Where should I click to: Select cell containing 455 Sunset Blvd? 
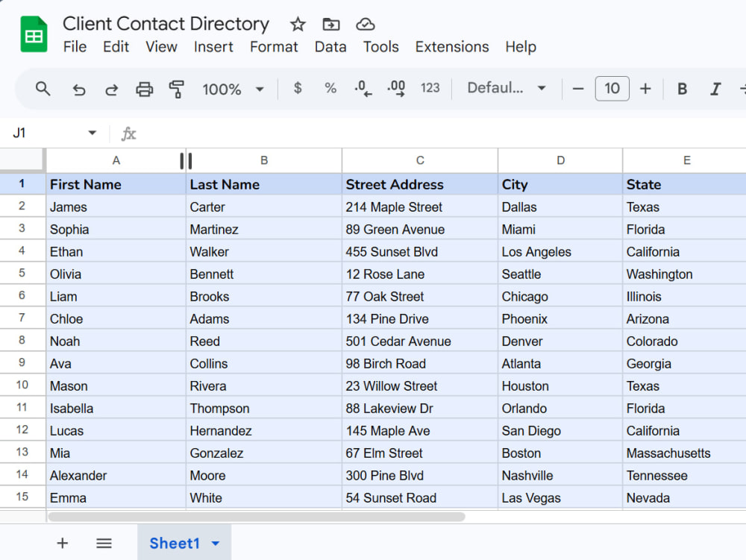point(420,251)
